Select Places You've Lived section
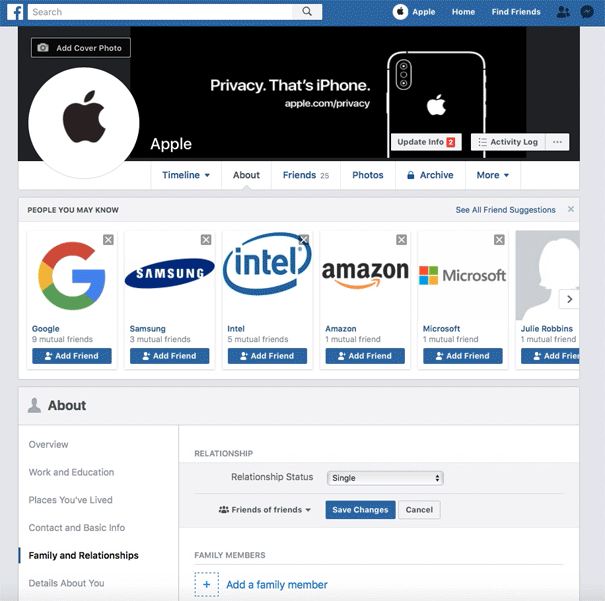Viewport: 605px width, 601px height. click(x=71, y=500)
